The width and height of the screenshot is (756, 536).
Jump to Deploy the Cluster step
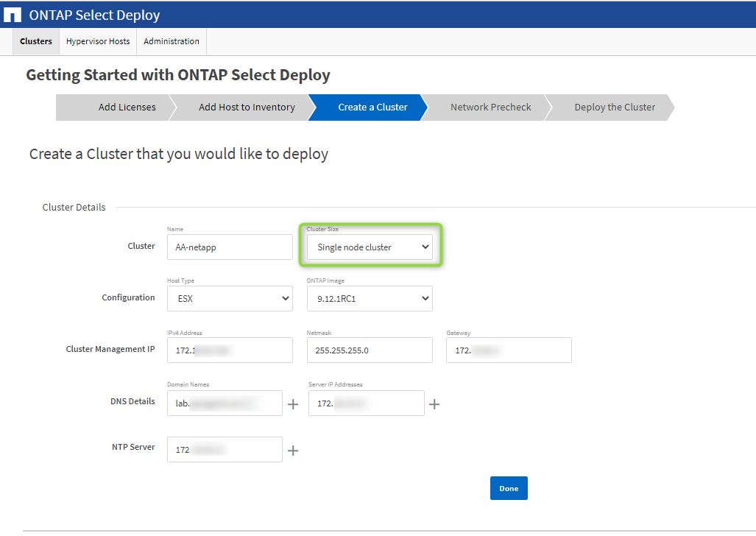(614, 107)
